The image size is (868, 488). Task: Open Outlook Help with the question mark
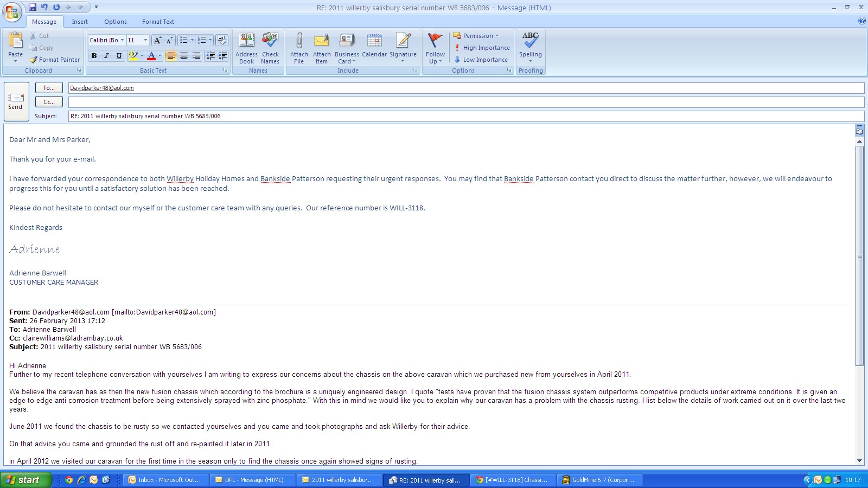[862, 21]
